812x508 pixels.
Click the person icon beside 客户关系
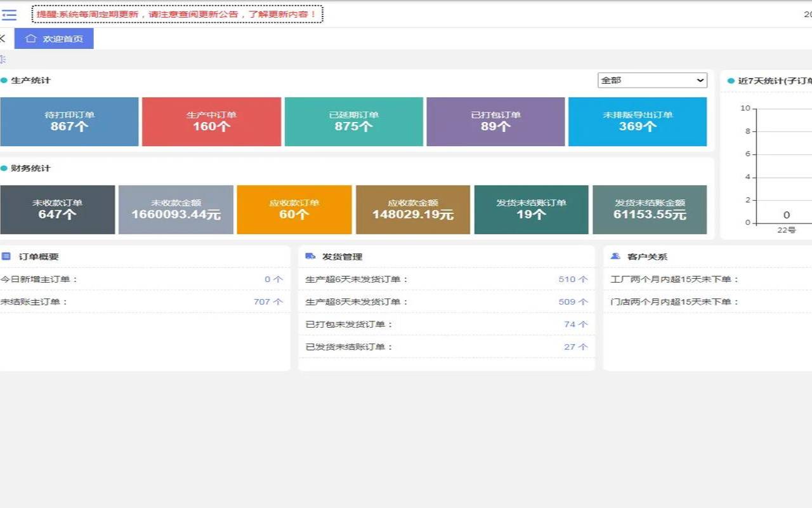coord(614,256)
